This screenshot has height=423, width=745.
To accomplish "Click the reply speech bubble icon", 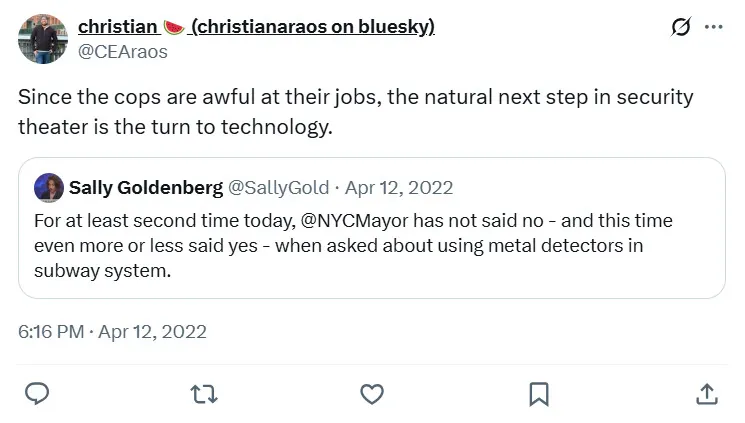I will 37,393.
